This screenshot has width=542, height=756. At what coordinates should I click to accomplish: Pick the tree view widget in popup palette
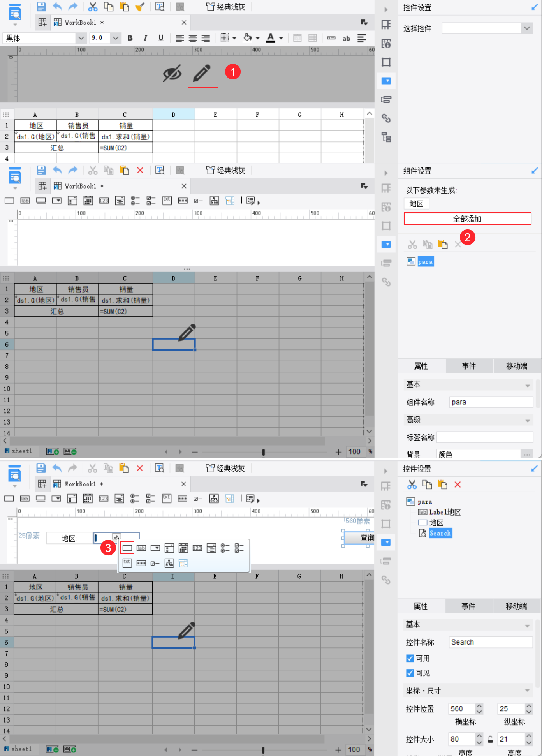click(x=169, y=563)
